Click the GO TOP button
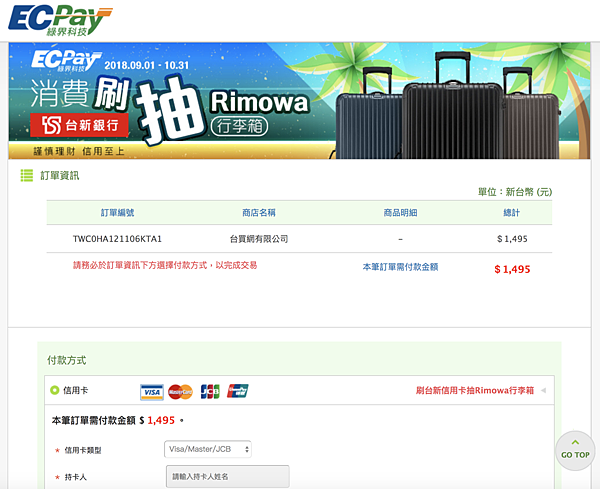The image size is (600, 489). click(x=575, y=451)
